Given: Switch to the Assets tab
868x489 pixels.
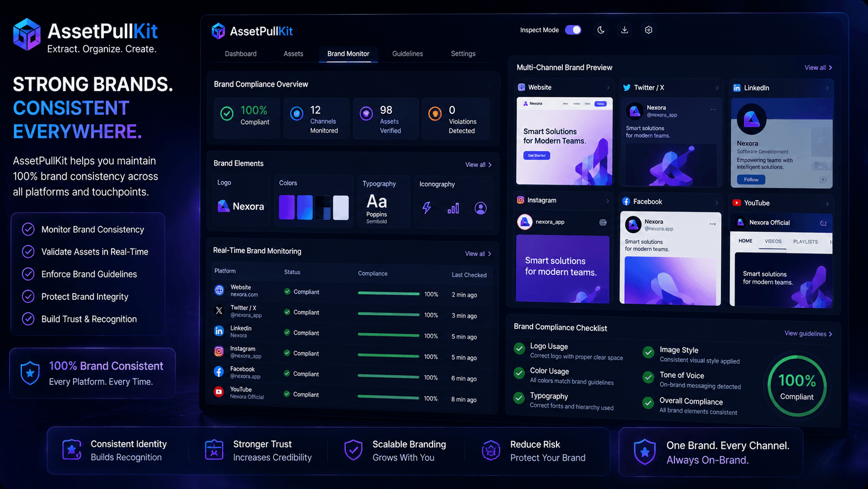Looking at the screenshot, I should point(293,54).
